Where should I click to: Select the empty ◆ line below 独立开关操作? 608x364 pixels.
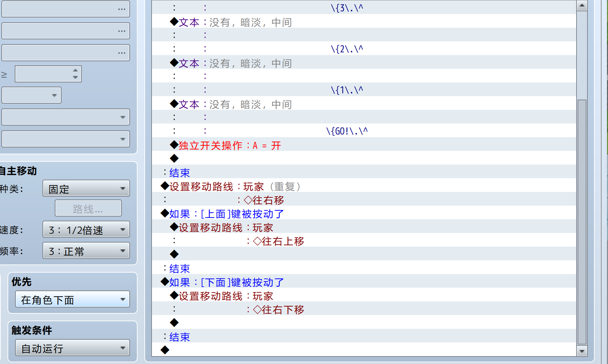tap(364, 158)
